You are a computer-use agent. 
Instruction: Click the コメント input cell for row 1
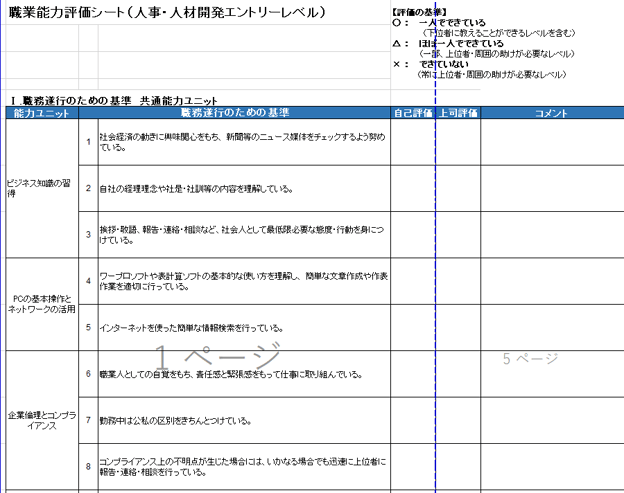(x=552, y=142)
